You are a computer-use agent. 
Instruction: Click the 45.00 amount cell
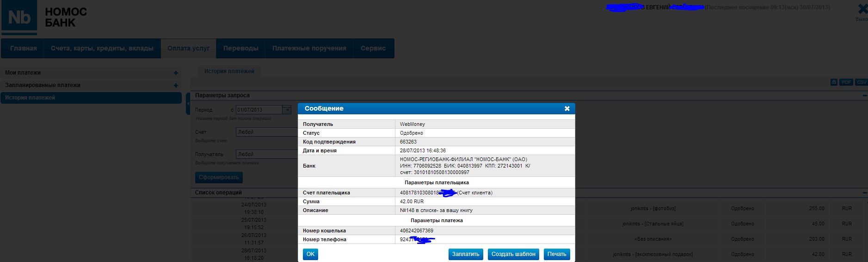(818, 224)
